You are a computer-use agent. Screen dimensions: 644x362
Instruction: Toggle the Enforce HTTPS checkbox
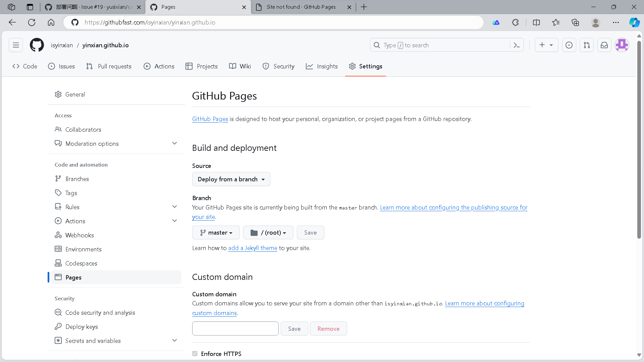[195, 354]
